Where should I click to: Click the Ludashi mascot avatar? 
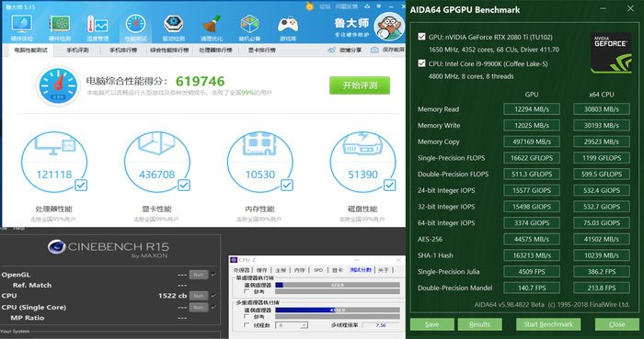[x=389, y=27]
